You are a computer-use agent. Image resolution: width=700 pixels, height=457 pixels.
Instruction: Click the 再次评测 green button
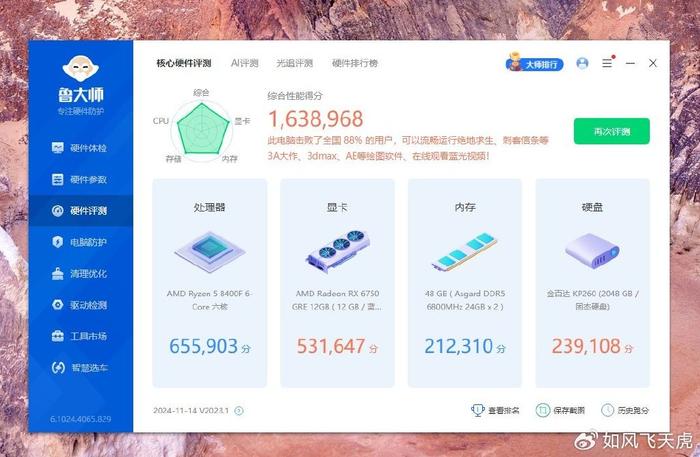click(612, 131)
